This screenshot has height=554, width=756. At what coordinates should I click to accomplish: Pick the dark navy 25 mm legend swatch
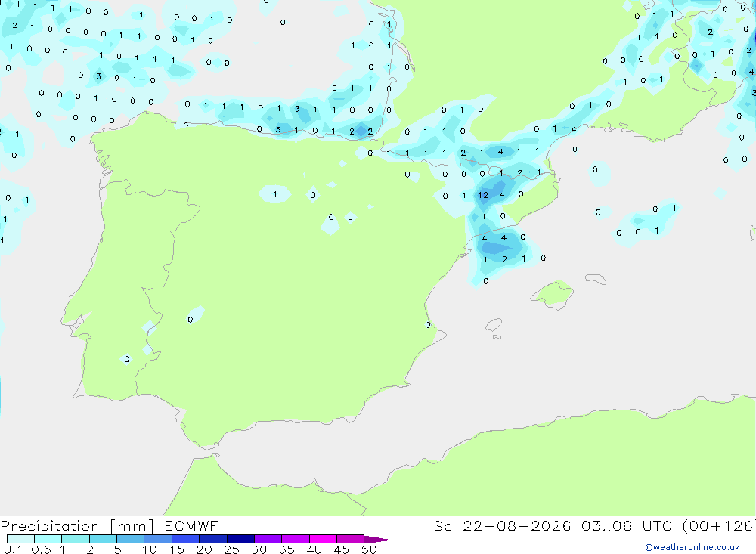tap(240, 539)
